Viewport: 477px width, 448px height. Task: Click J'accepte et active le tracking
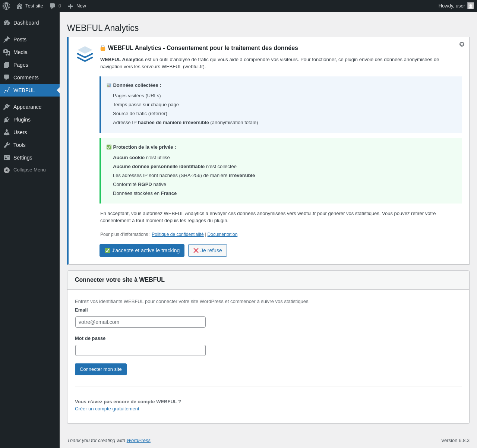click(x=142, y=250)
